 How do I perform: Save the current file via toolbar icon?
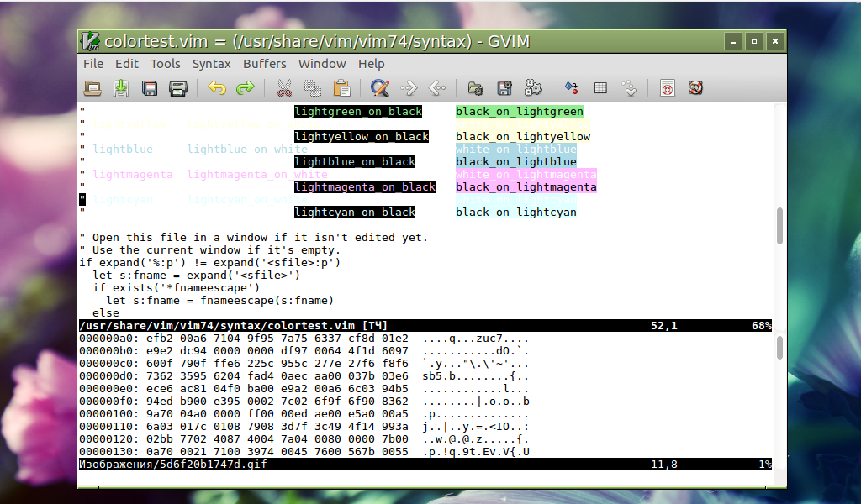[x=121, y=88]
